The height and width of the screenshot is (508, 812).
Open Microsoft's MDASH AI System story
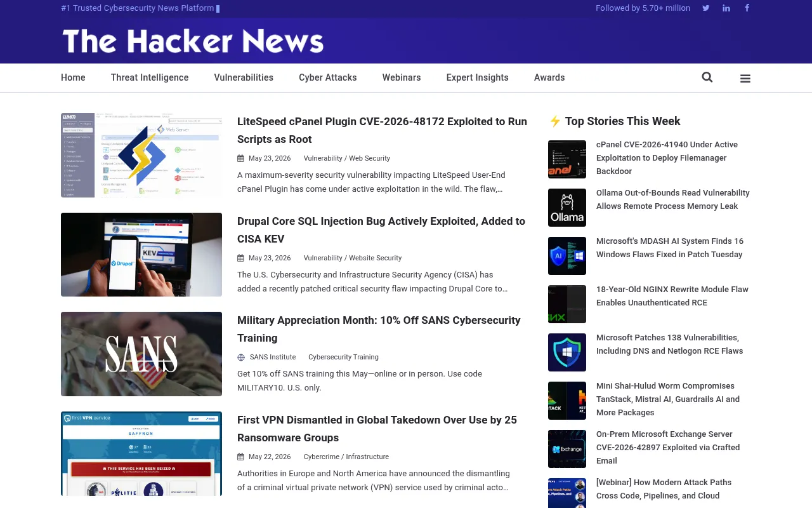(x=670, y=248)
